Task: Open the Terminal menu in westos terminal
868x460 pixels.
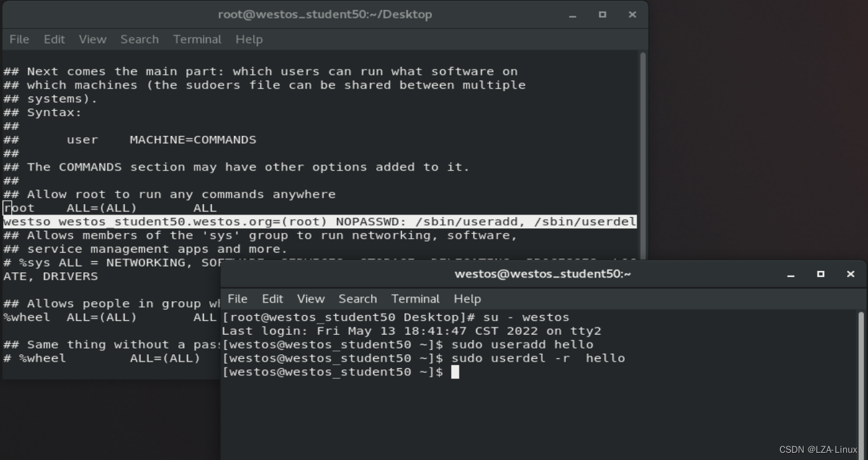Action: pyautogui.click(x=415, y=299)
